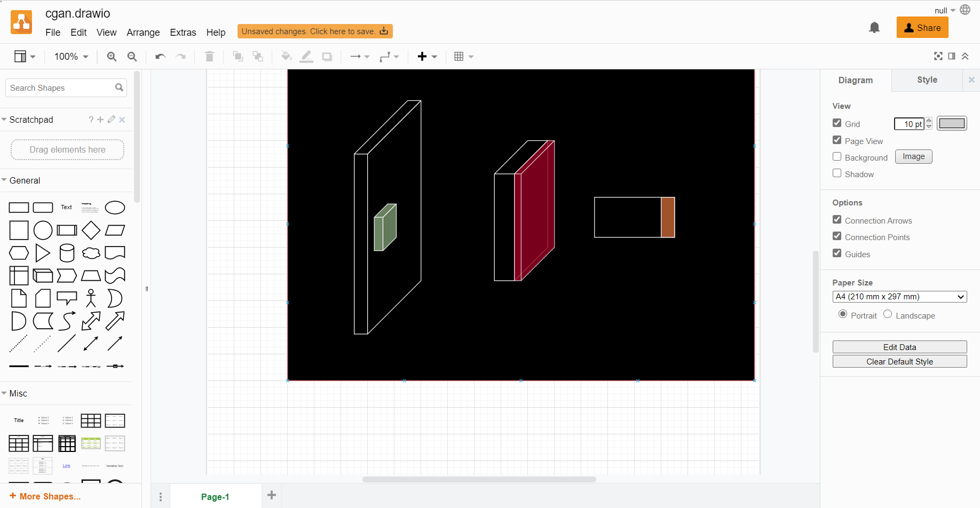Click the notifications bell icon
980x508 pixels.
(874, 27)
